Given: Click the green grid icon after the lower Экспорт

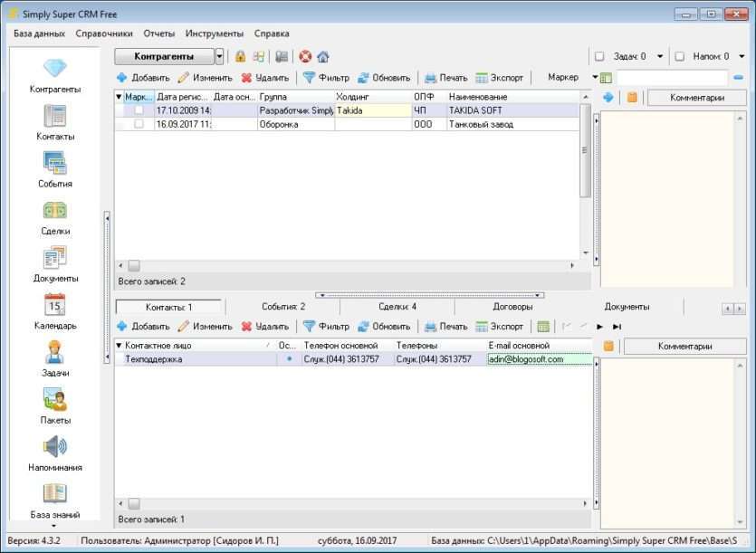Looking at the screenshot, I should (543, 327).
